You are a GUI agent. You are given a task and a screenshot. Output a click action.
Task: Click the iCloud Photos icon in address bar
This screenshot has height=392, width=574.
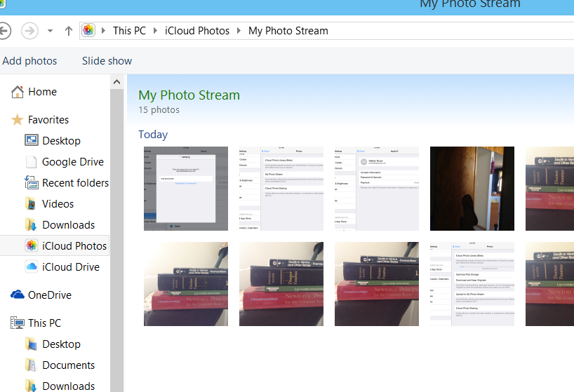click(88, 30)
